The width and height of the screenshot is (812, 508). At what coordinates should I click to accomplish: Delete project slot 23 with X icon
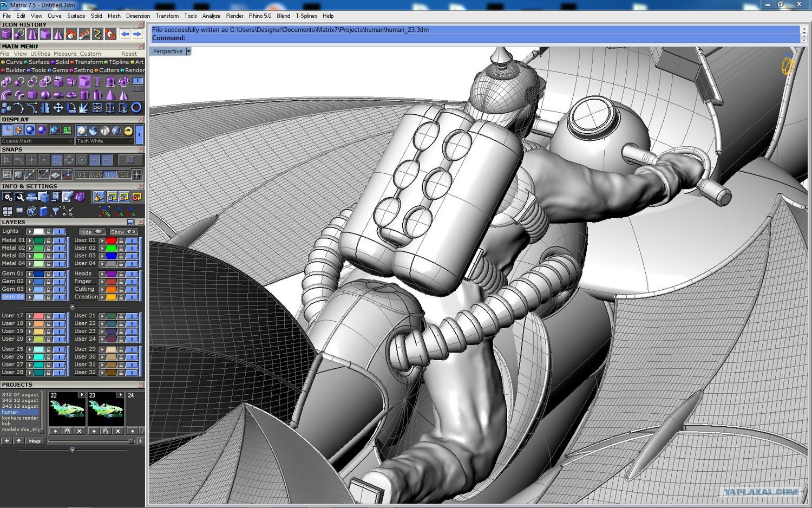(x=118, y=431)
